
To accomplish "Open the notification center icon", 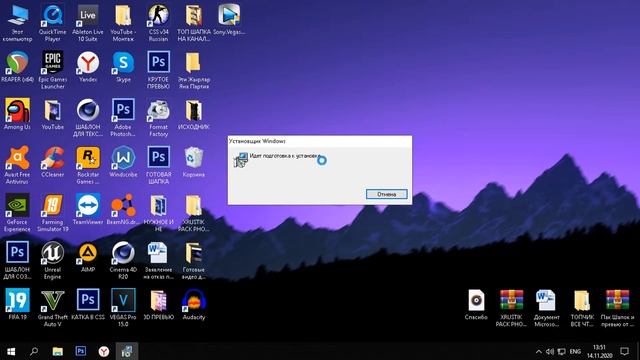I will 624,351.
